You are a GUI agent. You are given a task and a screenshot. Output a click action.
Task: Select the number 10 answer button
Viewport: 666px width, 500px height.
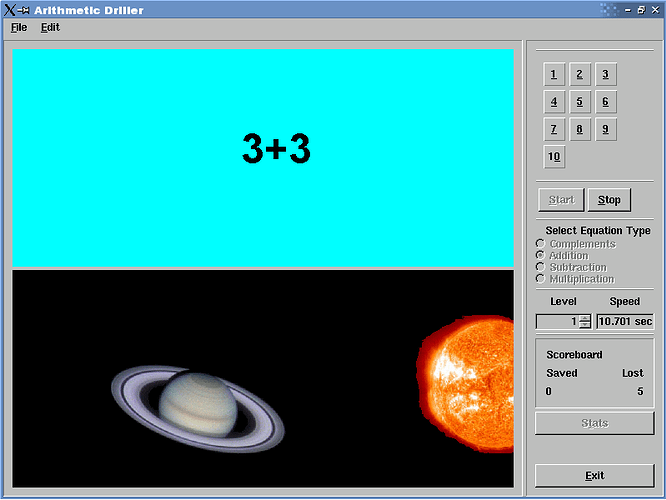coord(554,157)
